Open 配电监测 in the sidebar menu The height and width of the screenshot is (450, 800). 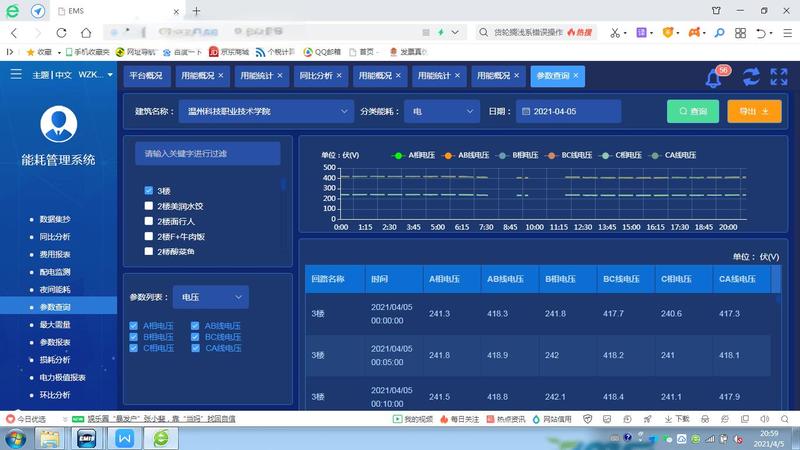click(x=55, y=271)
